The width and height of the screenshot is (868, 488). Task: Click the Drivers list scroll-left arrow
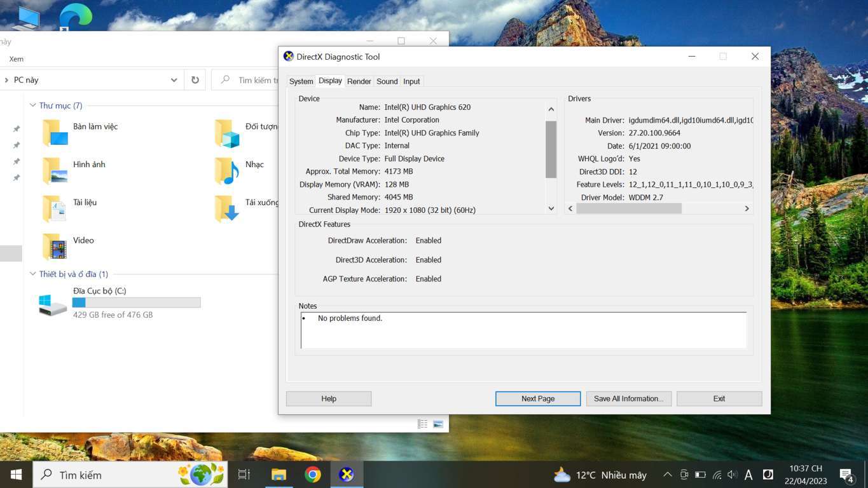pyautogui.click(x=570, y=208)
